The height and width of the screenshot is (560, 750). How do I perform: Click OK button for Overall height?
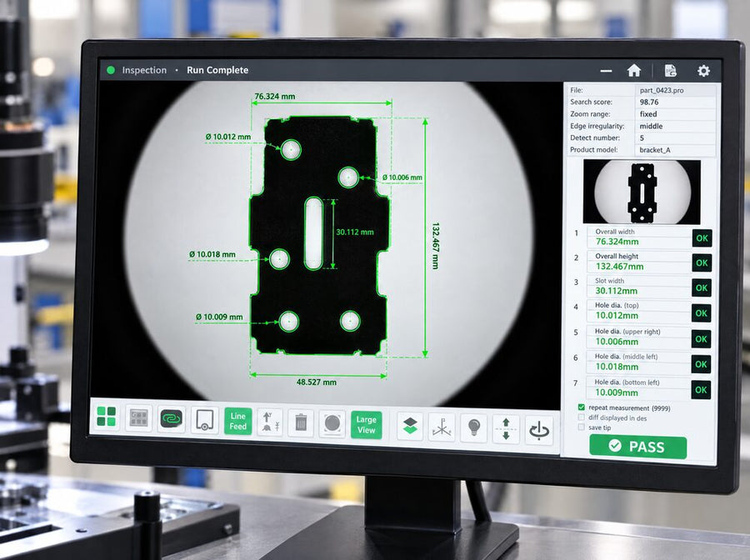click(x=702, y=263)
